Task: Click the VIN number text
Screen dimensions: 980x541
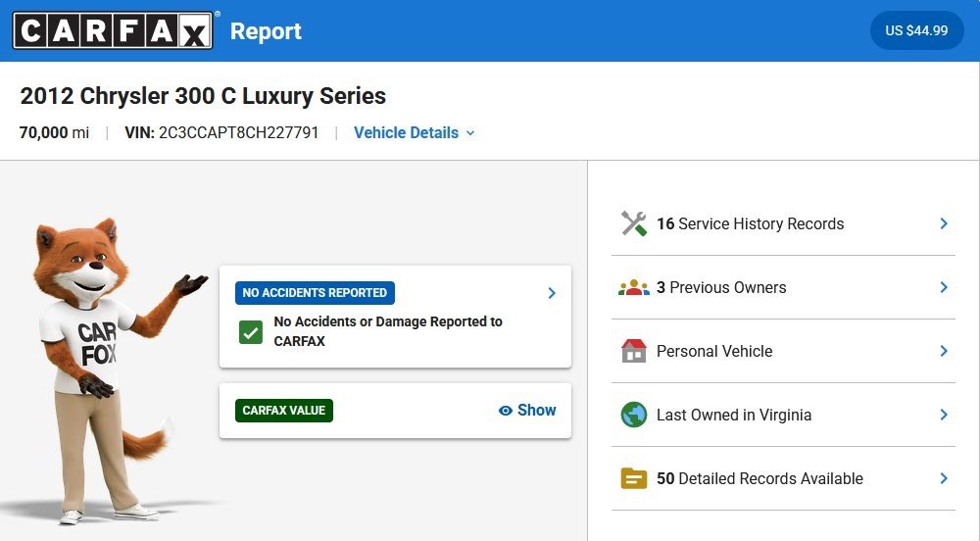Action: 238,132
